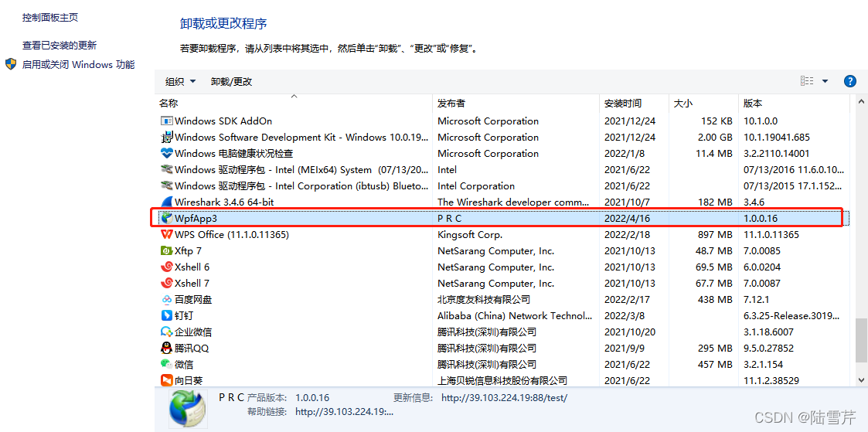Open 控制面板主页 link

pyautogui.click(x=49, y=18)
